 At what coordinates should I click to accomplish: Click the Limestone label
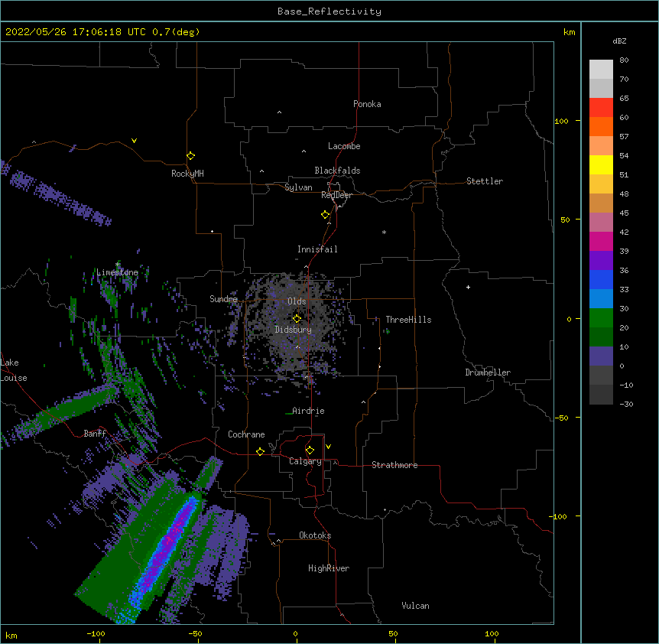pos(117,272)
